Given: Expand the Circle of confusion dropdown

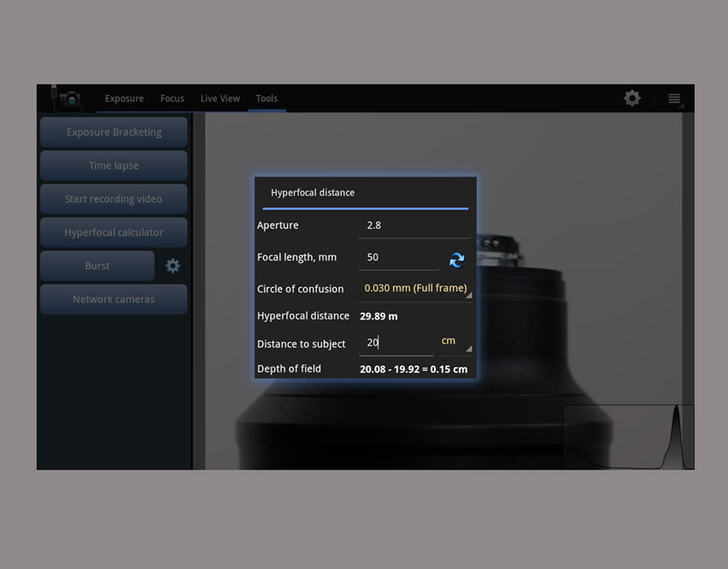Looking at the screenshot, I should pos(416,289).
